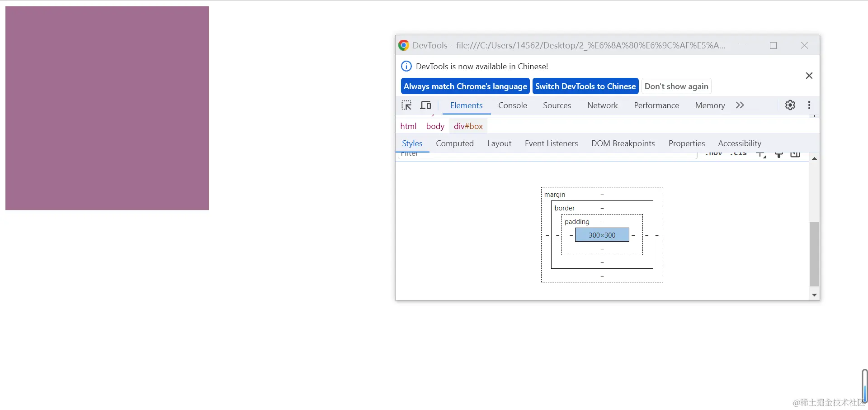Viewport: 868px width, 410px height.
Task: Toggle the .hov element state button
Action: [x=714, y=154]
